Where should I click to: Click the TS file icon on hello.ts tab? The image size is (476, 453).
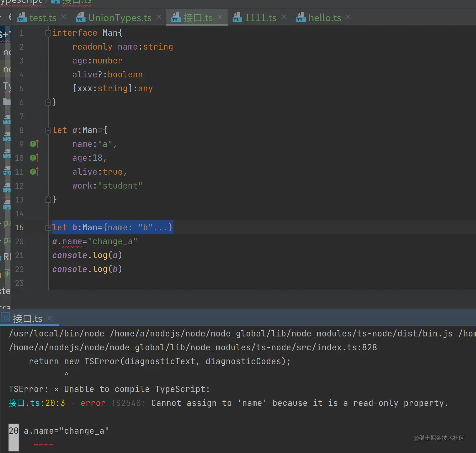pyautogui.click(x=301, y=17)
